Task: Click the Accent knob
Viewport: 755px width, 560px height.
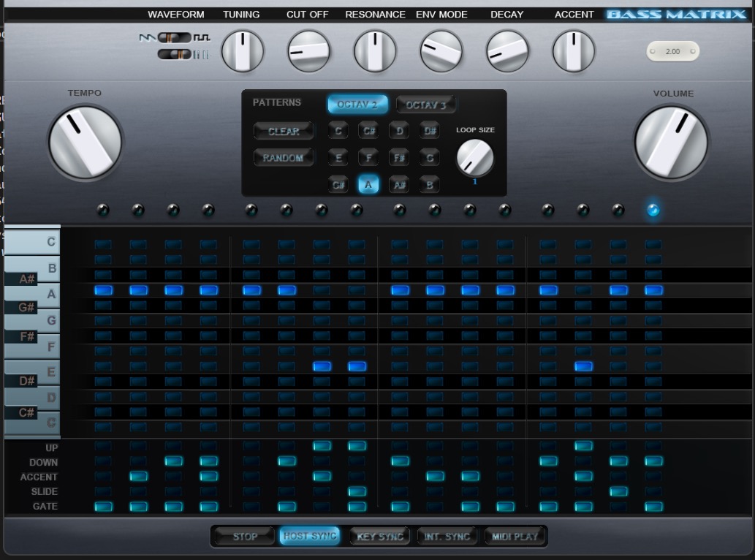Action: 574,51
